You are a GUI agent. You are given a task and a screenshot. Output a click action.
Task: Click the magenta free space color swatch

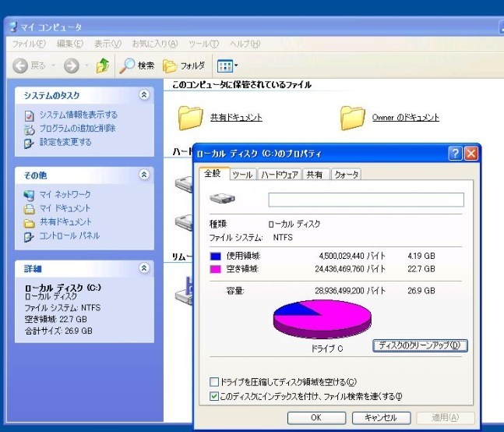[x=216, y=269]
